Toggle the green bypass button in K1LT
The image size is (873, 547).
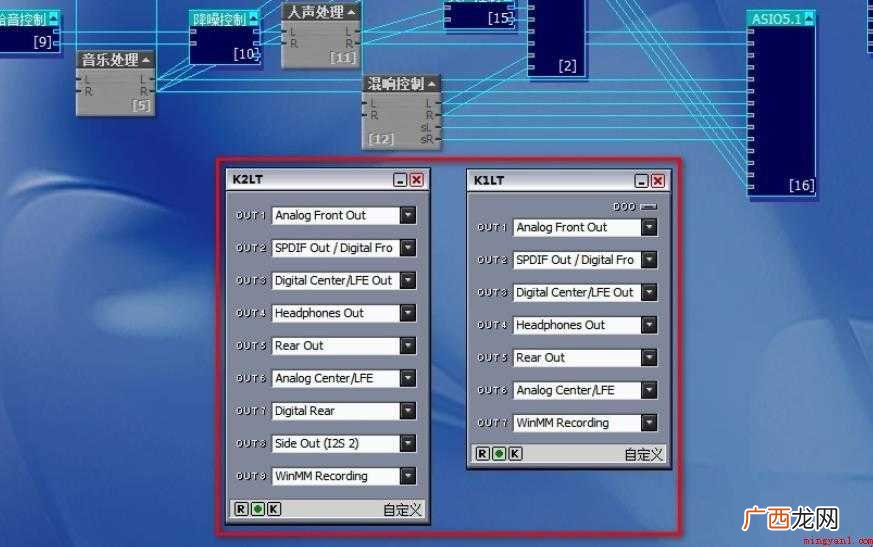coord(499,454)
